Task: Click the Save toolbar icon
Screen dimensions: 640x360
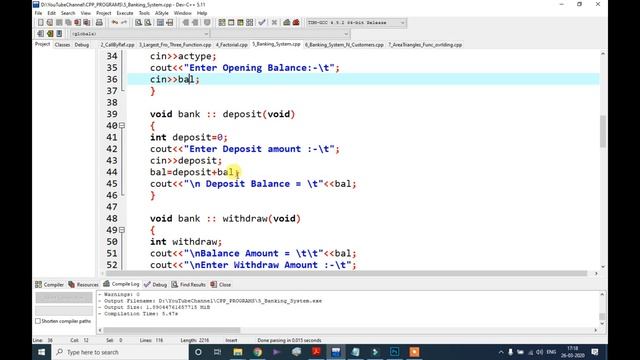Action: pyautogui.click(x=59, y=23)
